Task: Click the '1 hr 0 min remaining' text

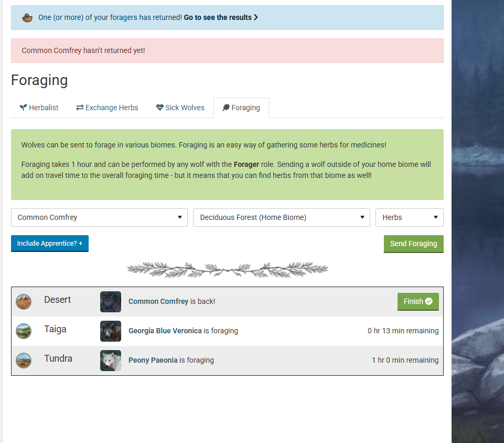Action: pos(405,360)
